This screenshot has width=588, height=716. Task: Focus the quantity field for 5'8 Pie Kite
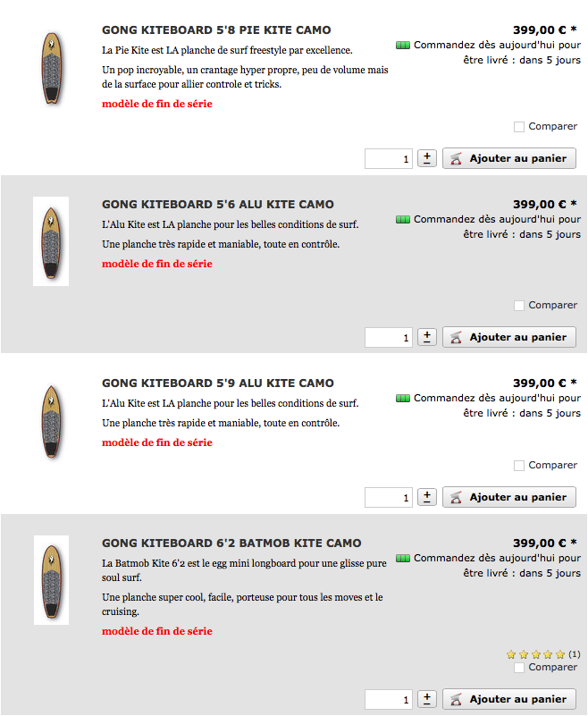tap(389, 159)
